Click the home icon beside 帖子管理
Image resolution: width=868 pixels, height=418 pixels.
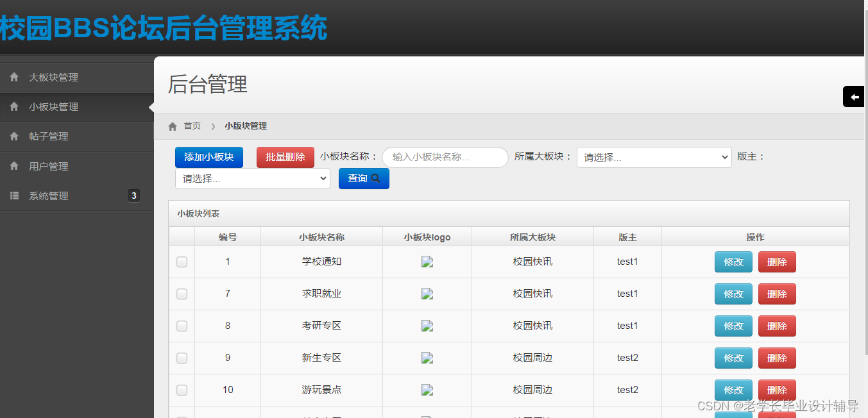(x=14, y=137)
